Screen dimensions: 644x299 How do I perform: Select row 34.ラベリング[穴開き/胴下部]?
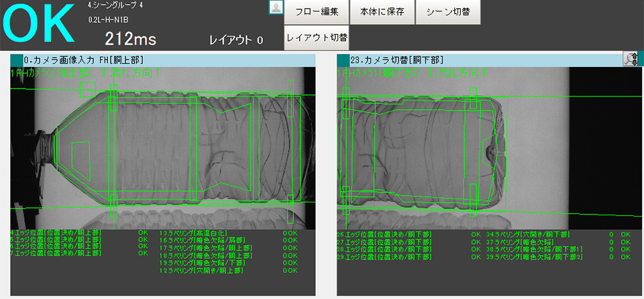click(x=528, y=234)
